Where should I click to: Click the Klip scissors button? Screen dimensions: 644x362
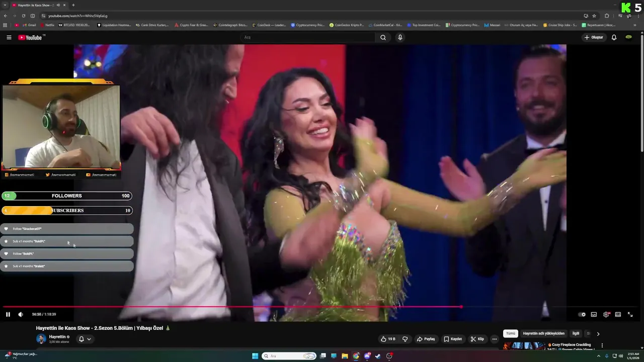tap(477, 339)
